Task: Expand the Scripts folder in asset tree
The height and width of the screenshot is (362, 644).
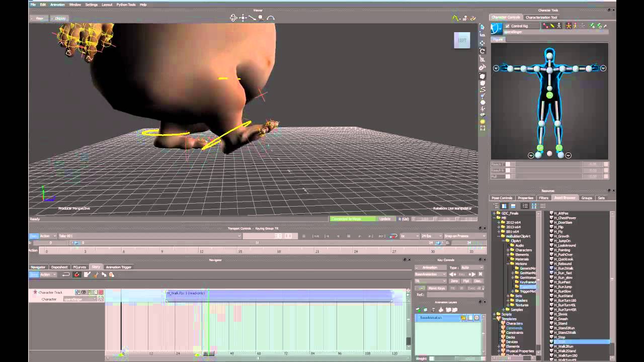Action: (494, 314)
